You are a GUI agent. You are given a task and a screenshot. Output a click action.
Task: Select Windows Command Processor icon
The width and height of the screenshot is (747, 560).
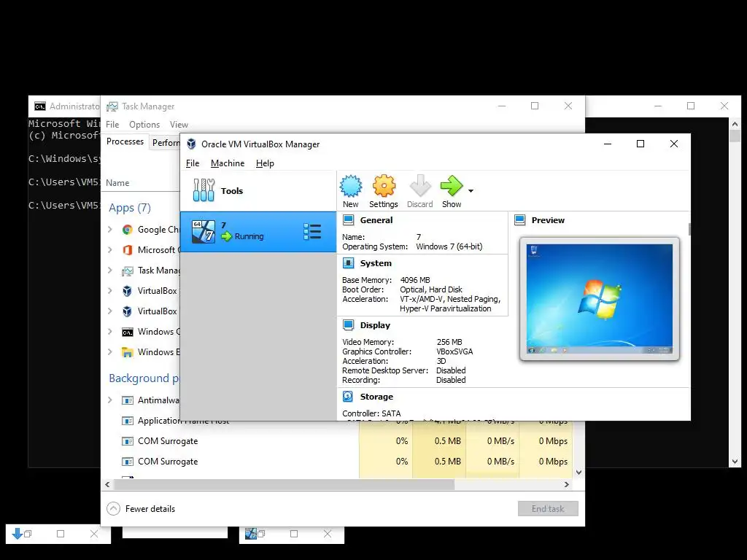[127, 332]
